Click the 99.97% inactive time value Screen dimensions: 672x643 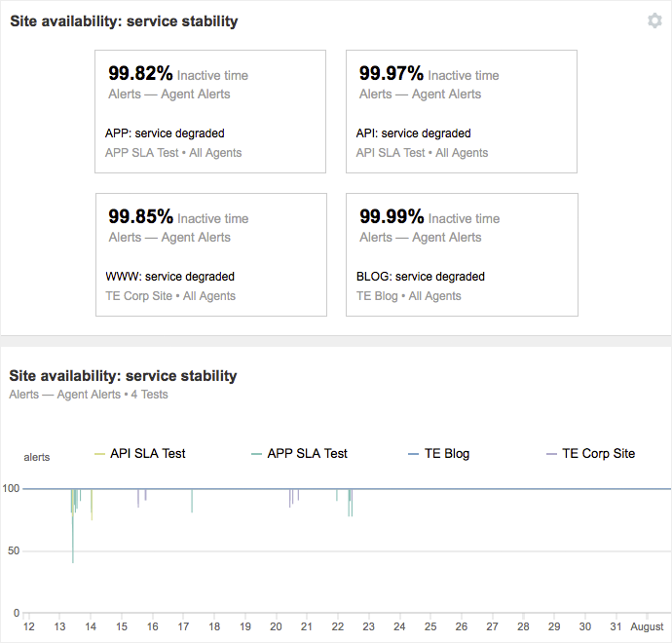click(x=392, y=74)
